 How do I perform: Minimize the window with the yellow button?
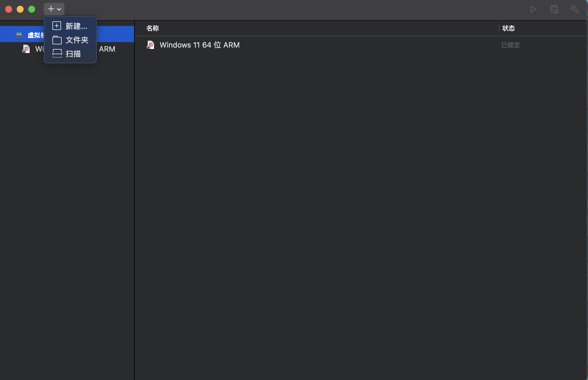click(x=20, y=9)
